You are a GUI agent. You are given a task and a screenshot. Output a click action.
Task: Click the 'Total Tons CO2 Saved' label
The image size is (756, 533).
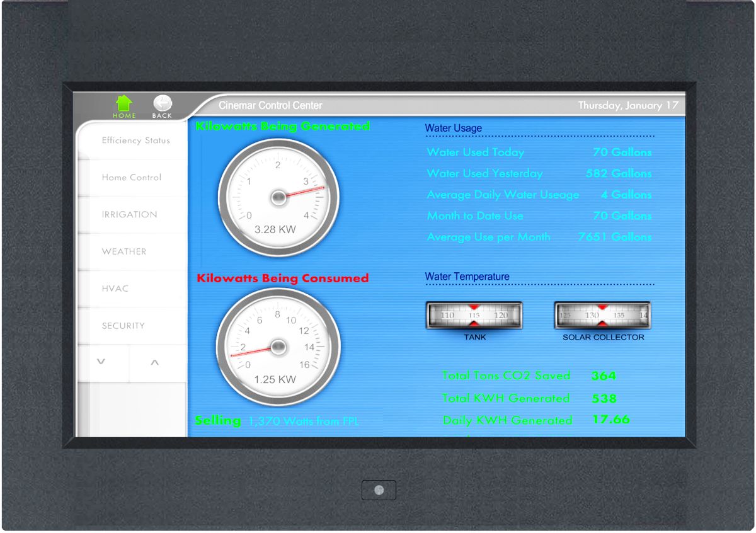click(506, 375)
